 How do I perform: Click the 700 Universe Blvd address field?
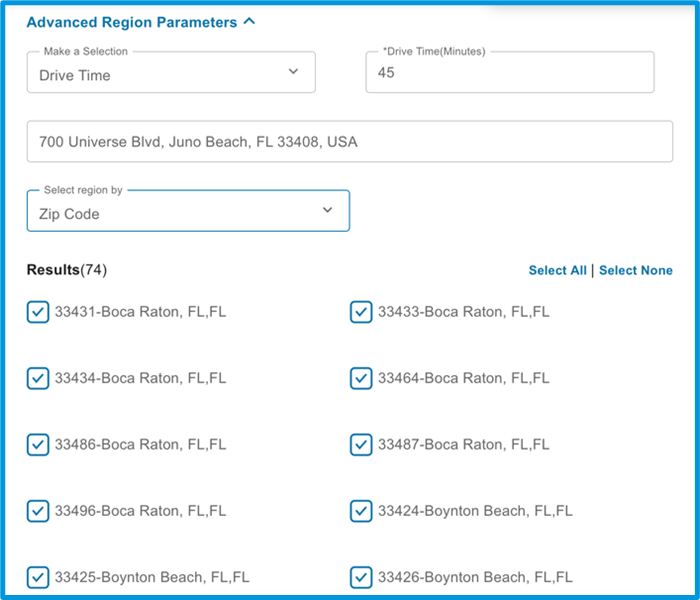tap(350, 142)
